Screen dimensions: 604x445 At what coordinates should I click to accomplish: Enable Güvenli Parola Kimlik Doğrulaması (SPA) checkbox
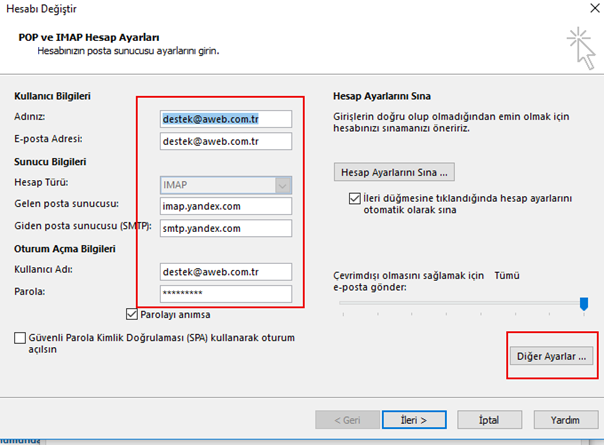click(20, 338)
